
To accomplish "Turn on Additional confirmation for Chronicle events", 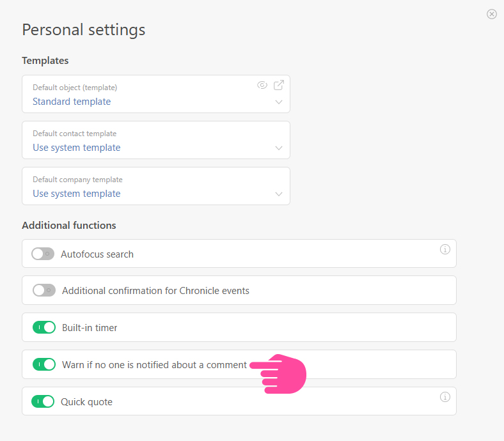I will pyautogui.click(x=44, y=291).
